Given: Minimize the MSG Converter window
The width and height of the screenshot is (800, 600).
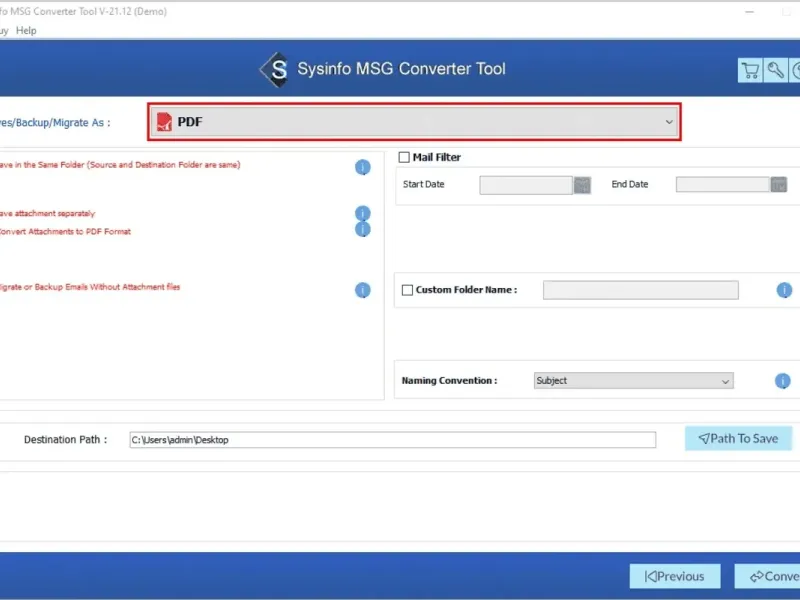Looking at the screenshot, I should (x=749, y=12).
